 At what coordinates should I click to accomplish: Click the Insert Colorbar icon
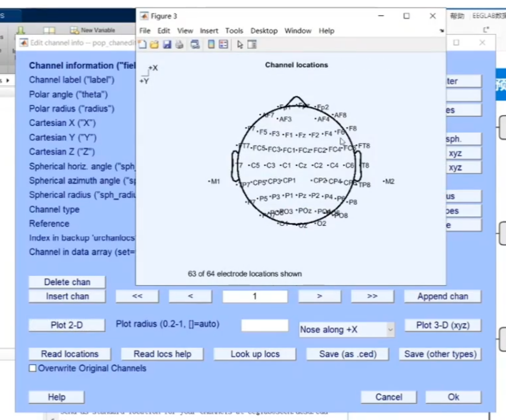[x=211, y=45]
